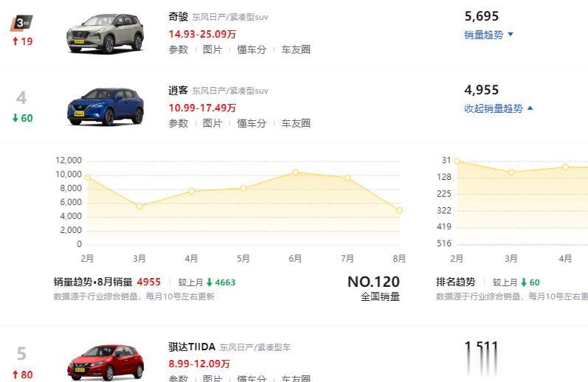Open 图片 photos for 奇骏
588x382 pixels.
point(212,49)
